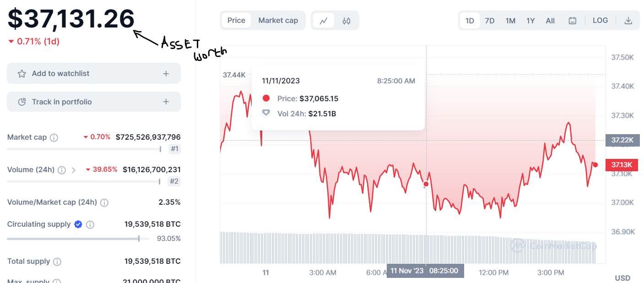
Task: Open the Market cap info tooltip
Action: 54,137
